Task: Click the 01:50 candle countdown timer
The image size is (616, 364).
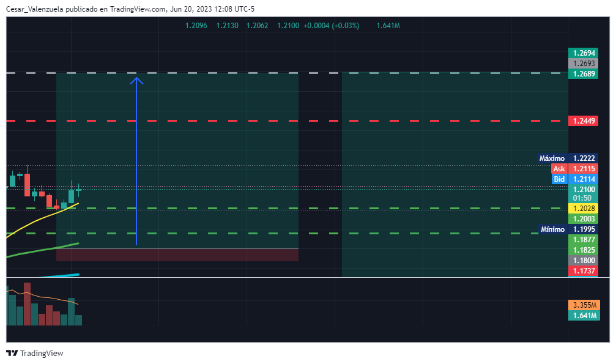Action: click(582, 198)
